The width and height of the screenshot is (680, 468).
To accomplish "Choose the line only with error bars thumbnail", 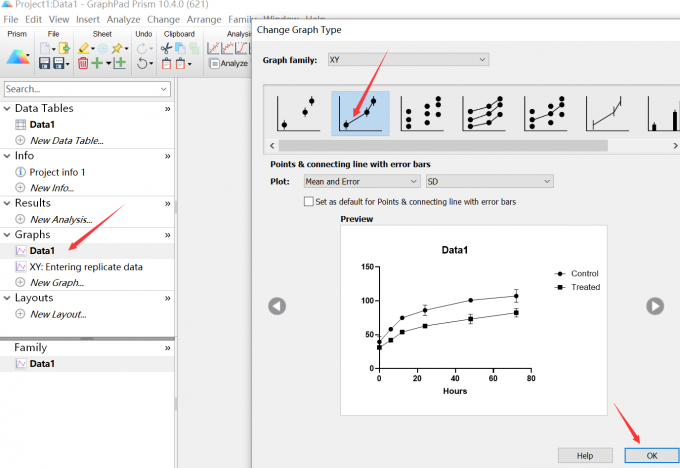I will 607,114.
